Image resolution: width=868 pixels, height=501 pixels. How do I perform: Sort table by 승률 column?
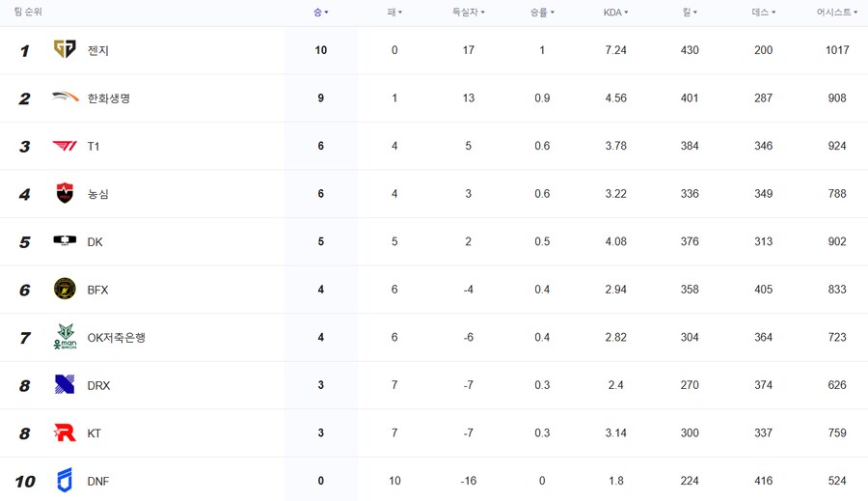(x=542, y=13)
